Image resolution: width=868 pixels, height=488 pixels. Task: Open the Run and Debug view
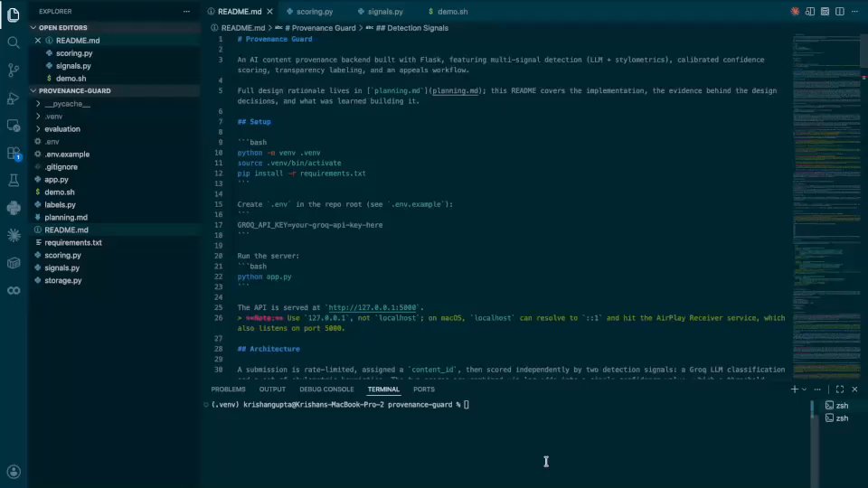pyautogui.click(x=14, y=98)
